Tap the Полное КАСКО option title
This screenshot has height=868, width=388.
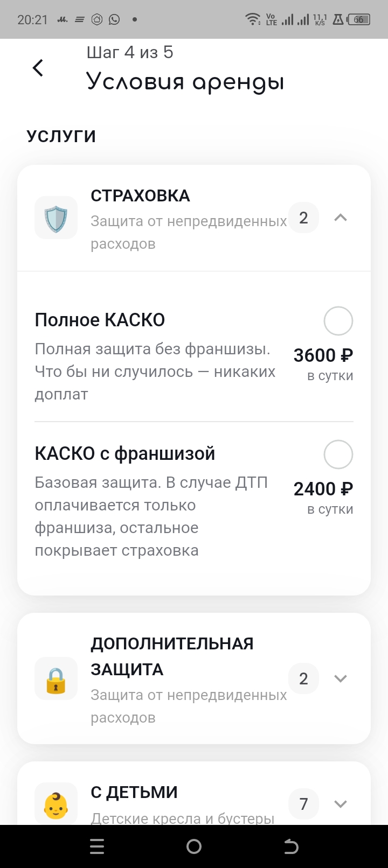pos(100,320)
